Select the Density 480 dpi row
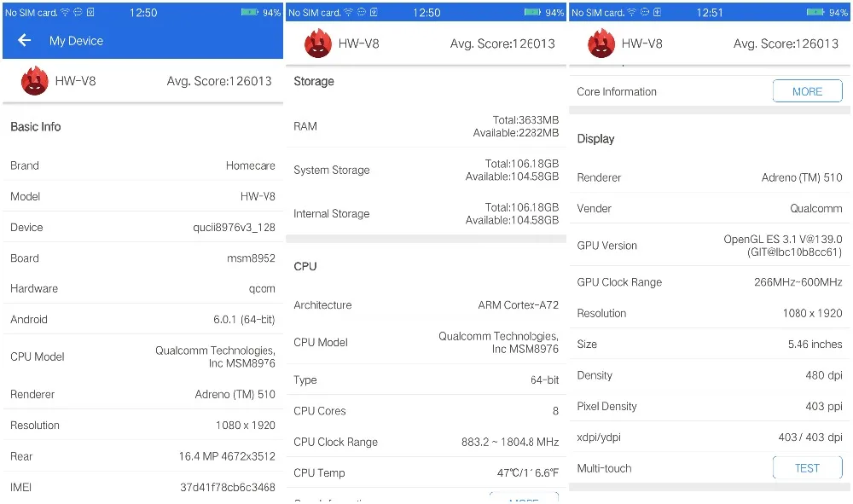This screenshot has height=504, width=853. coord(710,375)
